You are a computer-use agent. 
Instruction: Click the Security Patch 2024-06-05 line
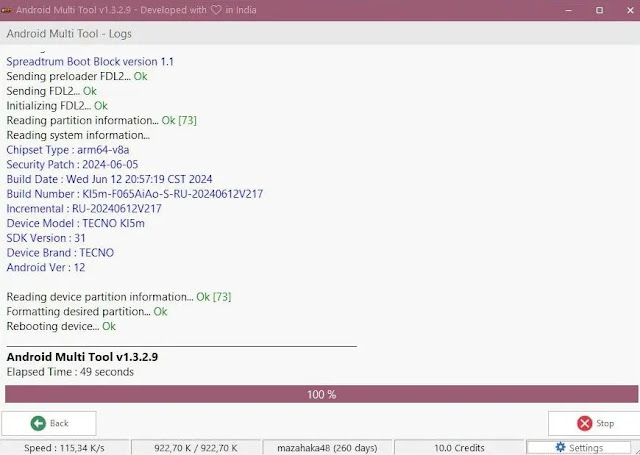pyautogui.click(x=72, y=164)
